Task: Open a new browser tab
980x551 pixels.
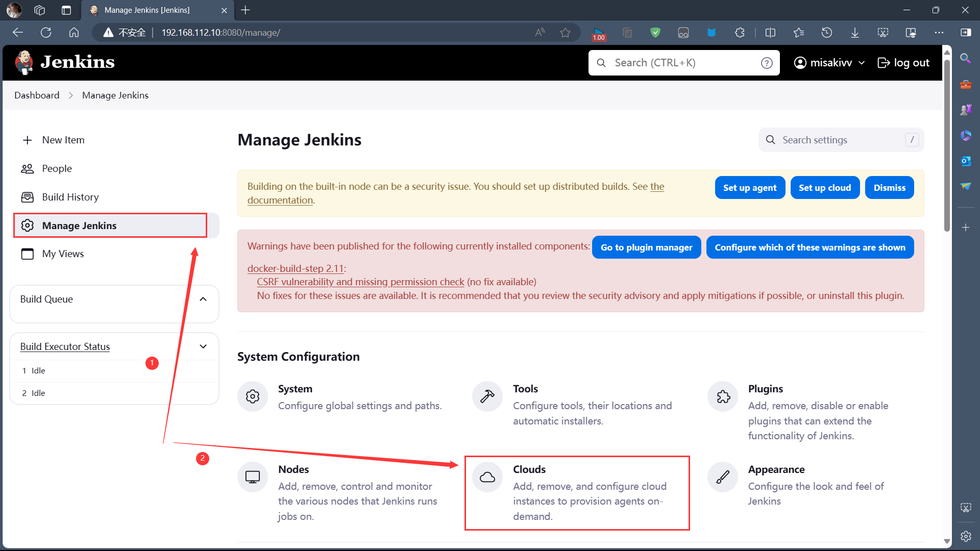Action: (x=246, y=10)
